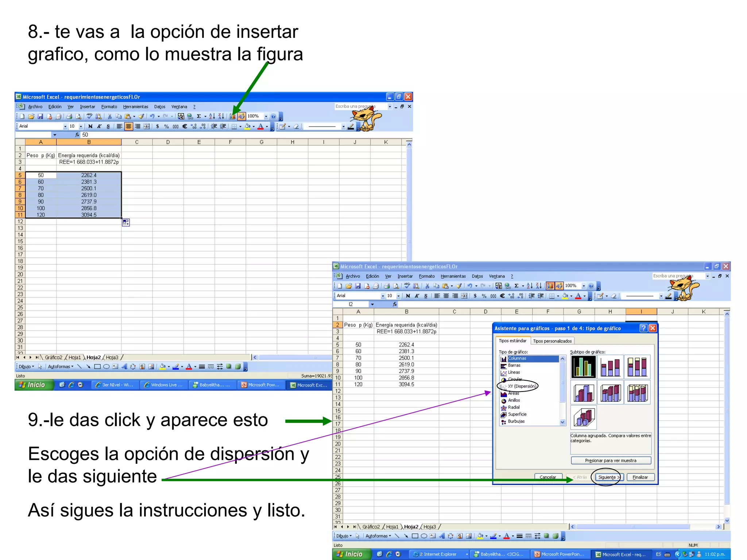Click the chart wizard help question-mark icon
Screen dimensions: 747x560
tap(643, 328)
